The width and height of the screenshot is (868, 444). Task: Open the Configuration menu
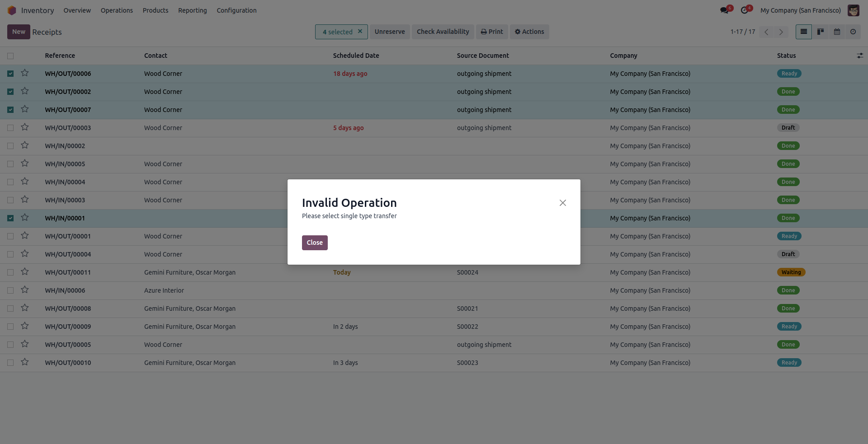pos(236,10)
